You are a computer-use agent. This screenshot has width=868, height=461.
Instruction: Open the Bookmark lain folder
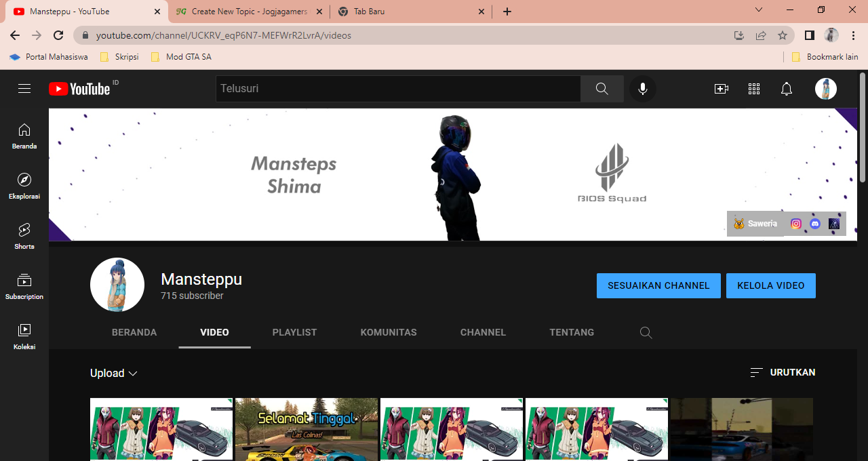coord(825,57)
